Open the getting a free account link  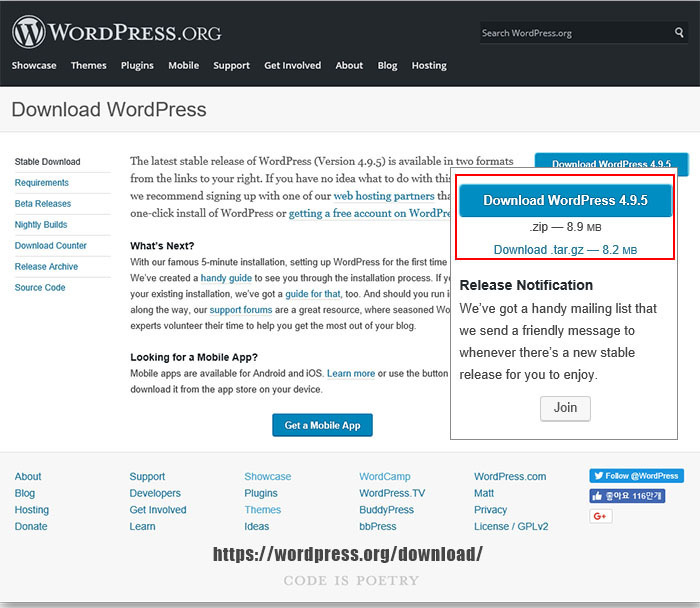[x=370, y=213]
